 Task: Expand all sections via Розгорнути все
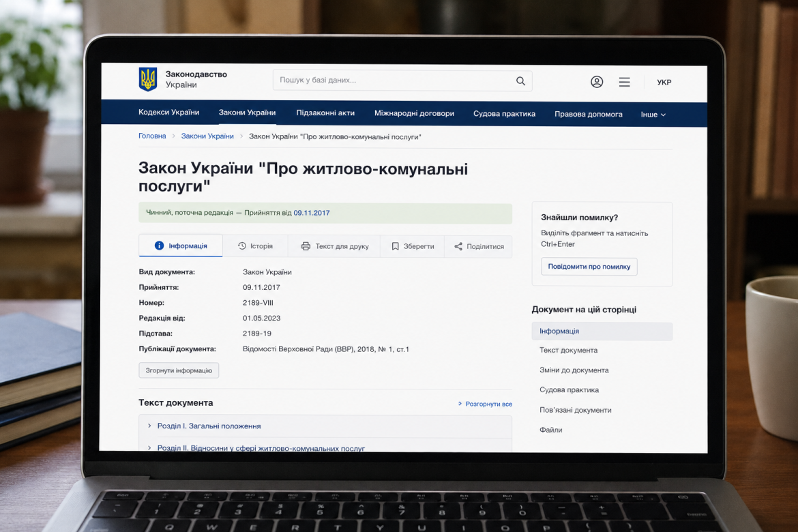click(485, 404)
